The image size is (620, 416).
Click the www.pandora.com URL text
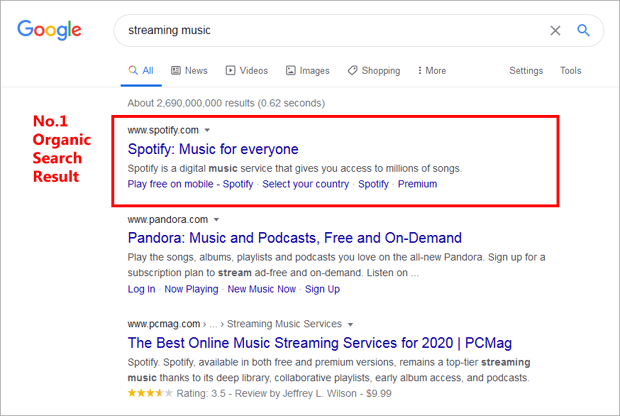pyautogui.click(x=168, y=219)
